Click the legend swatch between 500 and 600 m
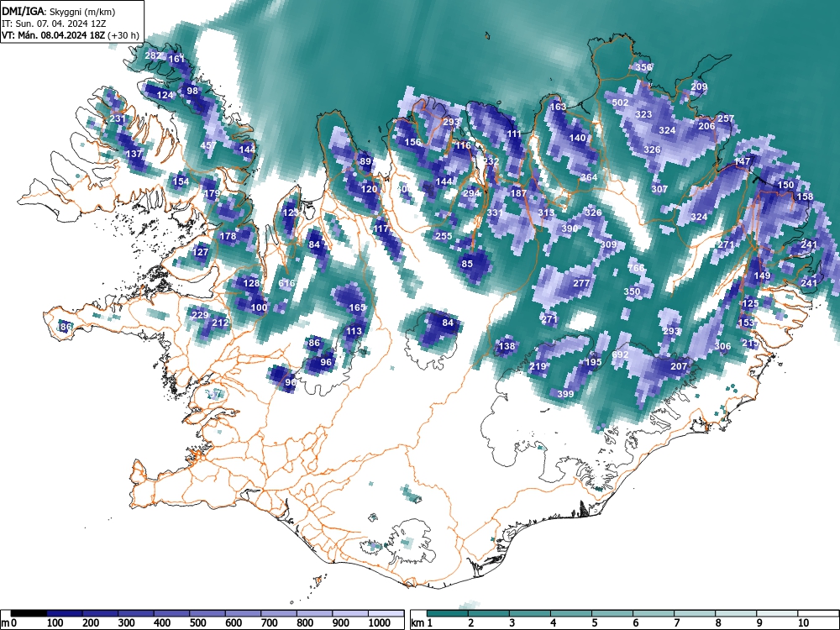The width and height of the screenshot is (840, 630). [x=207, y=613]
